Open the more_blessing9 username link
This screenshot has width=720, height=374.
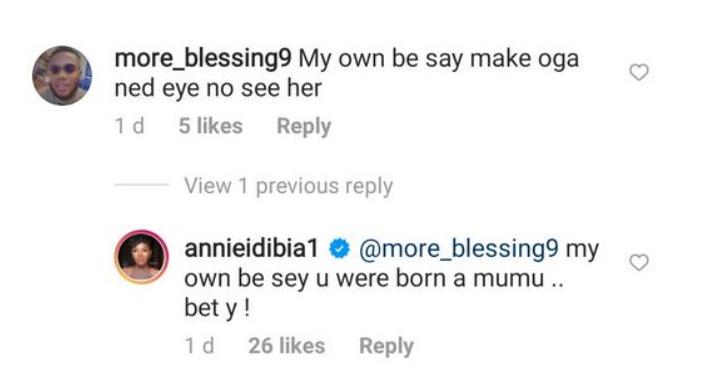pos(202,60)
